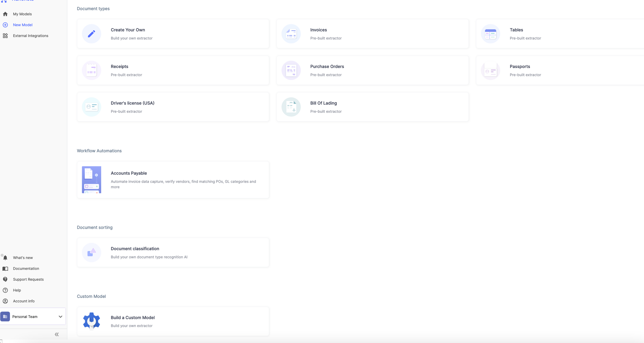644x343 pixels.
Task: Select the Receipts extractor icon
Action: 91,70
